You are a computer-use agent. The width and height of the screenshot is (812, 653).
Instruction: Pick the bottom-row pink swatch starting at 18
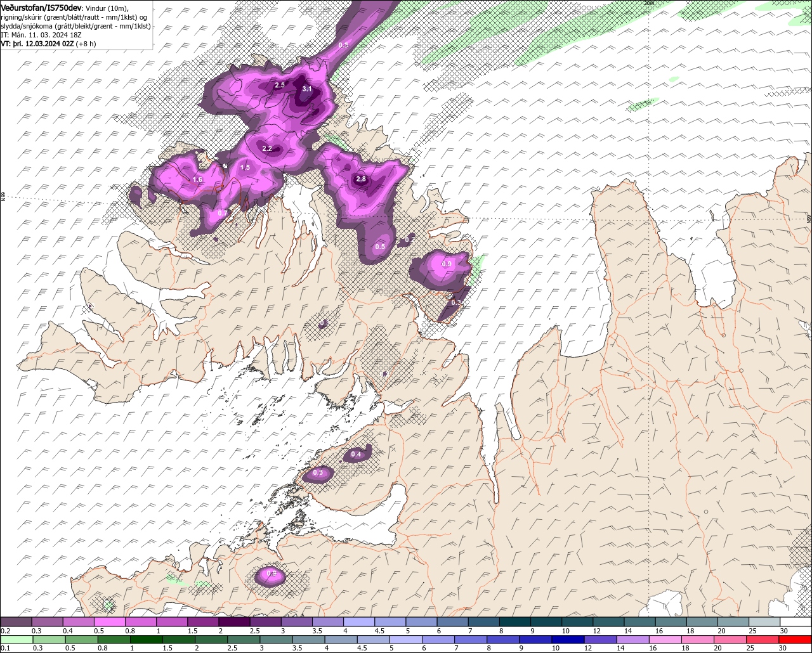click(698, 639)
